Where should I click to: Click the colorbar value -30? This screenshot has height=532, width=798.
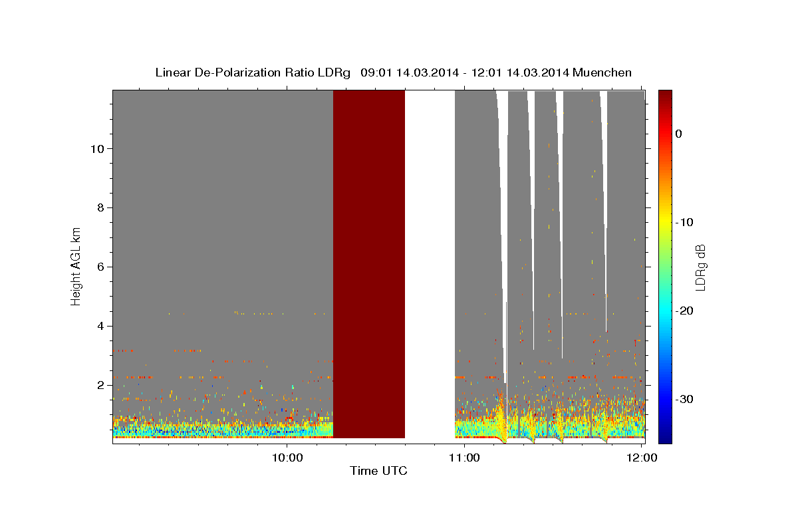click(x=685, y=399)
